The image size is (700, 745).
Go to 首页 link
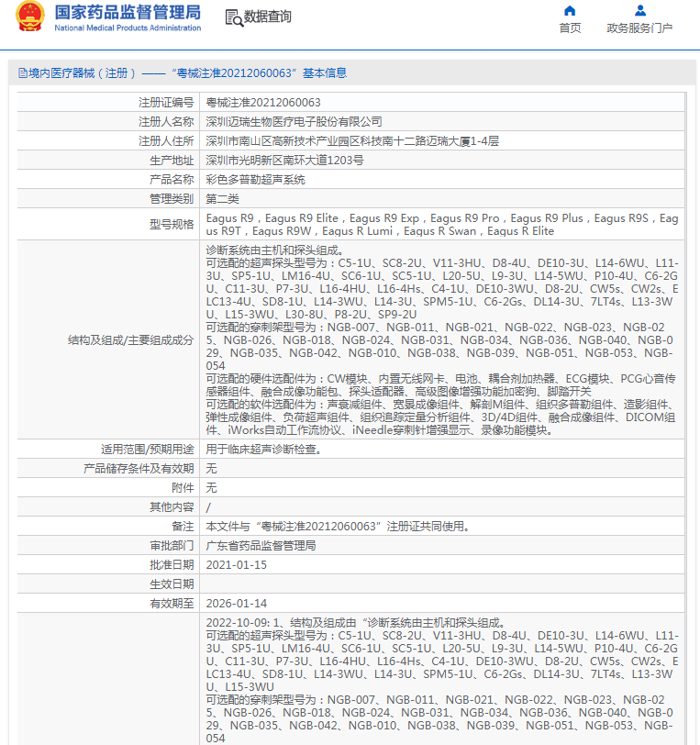(x=570, y=28)
